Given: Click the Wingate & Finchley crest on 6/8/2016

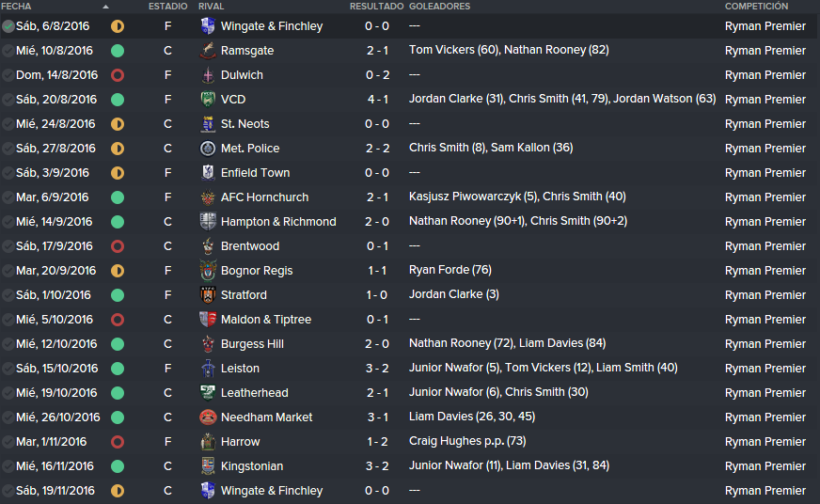Looking at the screenshot, I should pos(208,26).
